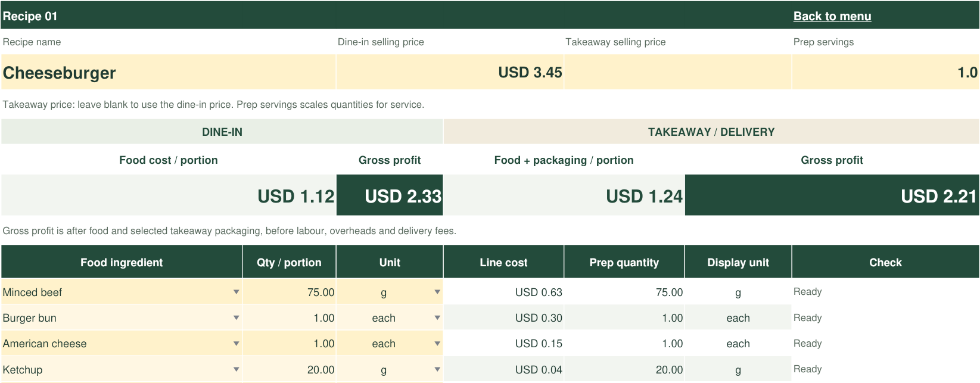This screenshot has width=980, height=383.
Task: Open the American cheese ingredient dropdown arrow
Action: [236, 343]
